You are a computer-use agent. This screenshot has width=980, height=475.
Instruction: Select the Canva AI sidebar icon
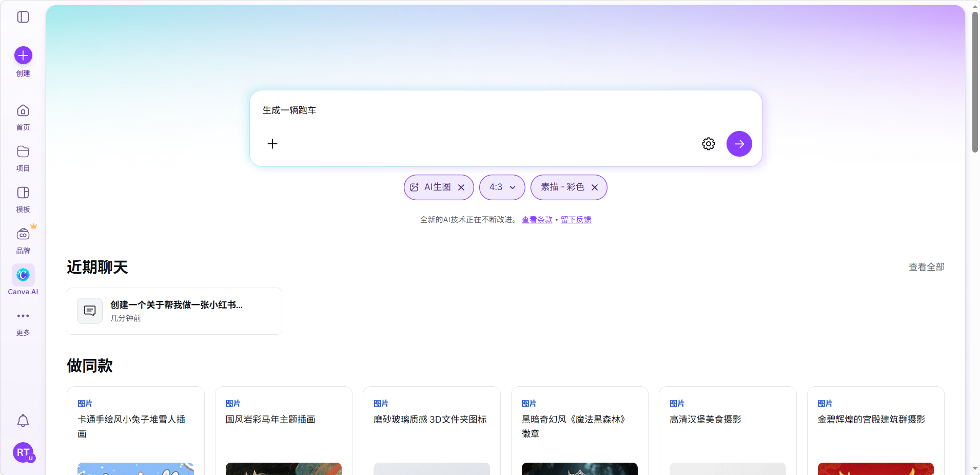23,275
